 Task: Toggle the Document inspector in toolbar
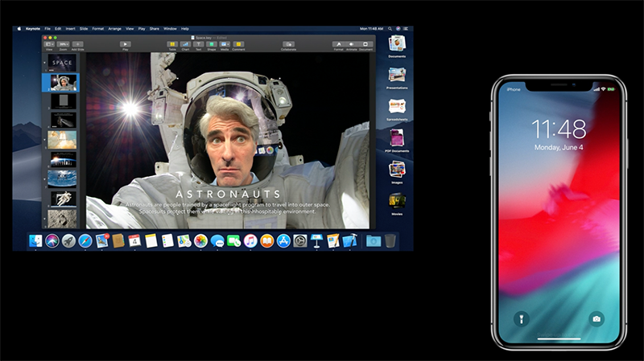[x=365, y=44]
